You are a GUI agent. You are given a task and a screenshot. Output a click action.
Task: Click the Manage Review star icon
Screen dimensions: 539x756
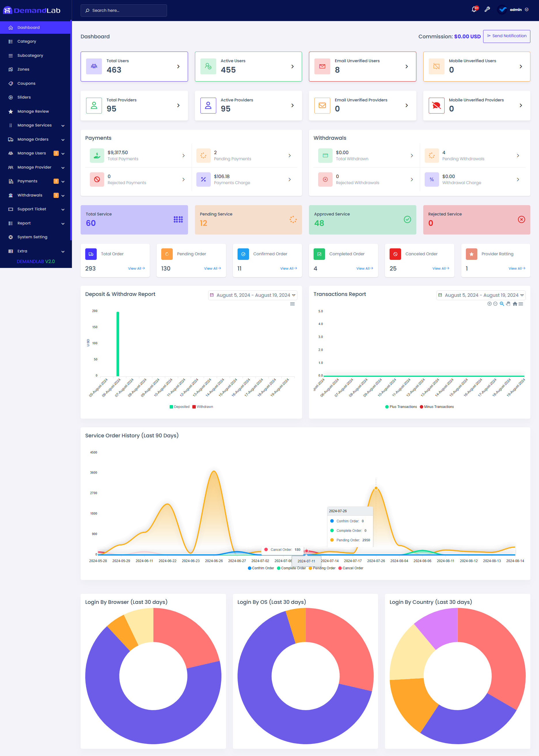[11, 111]
